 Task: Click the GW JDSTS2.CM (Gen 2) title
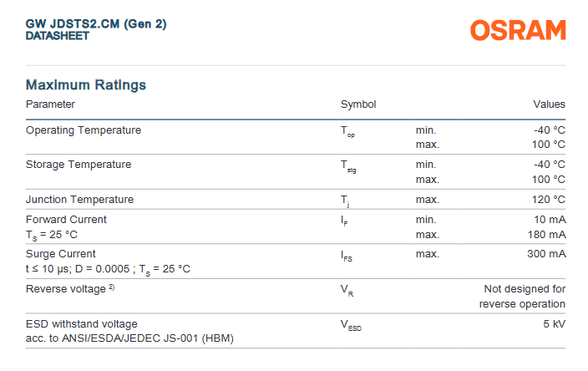[x=96, y=23]
